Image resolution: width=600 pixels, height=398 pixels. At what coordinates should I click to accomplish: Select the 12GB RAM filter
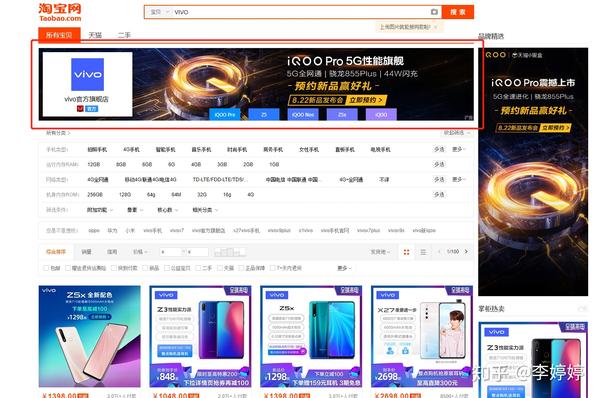(x=94, y=164)
